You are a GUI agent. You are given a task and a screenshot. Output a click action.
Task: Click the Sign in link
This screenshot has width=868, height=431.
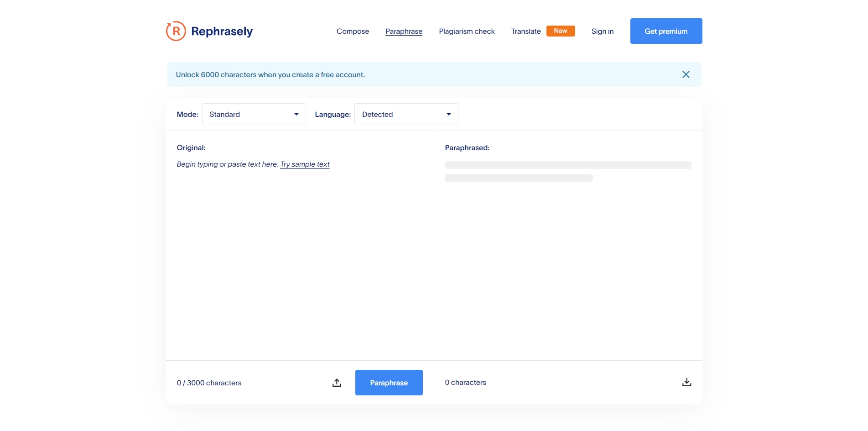(x=602, y=31)
